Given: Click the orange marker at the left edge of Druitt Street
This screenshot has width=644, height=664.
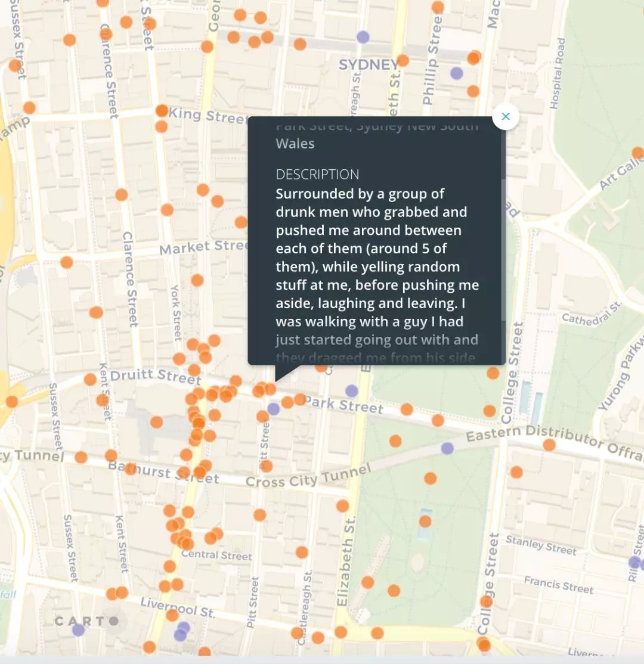Looking at the screenshot, I should 12,401.
